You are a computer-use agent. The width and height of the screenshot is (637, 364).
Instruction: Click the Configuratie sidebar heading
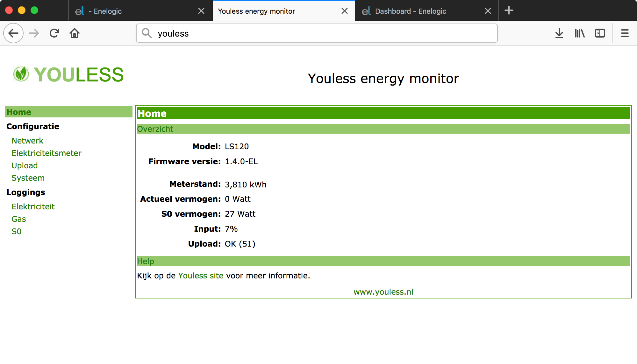point(33,126)
